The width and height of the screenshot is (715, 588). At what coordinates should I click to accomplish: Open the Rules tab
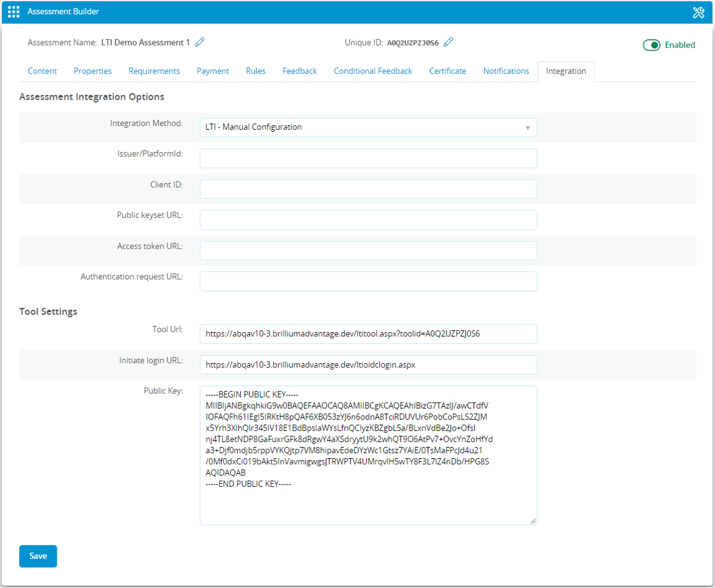tap(255, 71)
